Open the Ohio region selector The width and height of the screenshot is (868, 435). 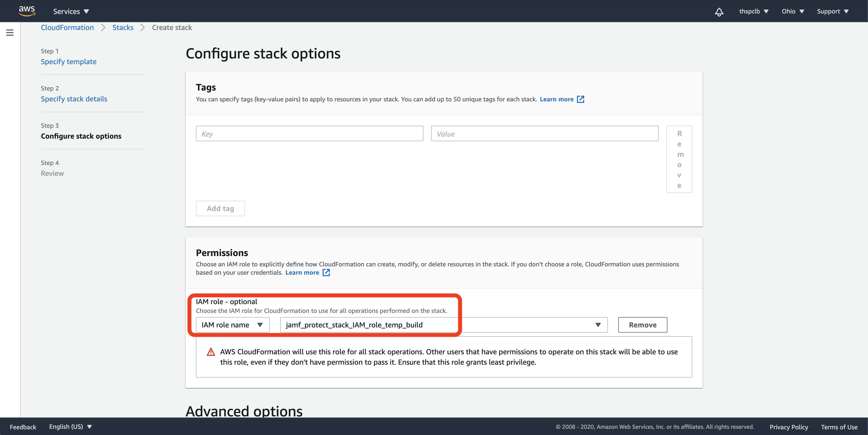point(793,11)
